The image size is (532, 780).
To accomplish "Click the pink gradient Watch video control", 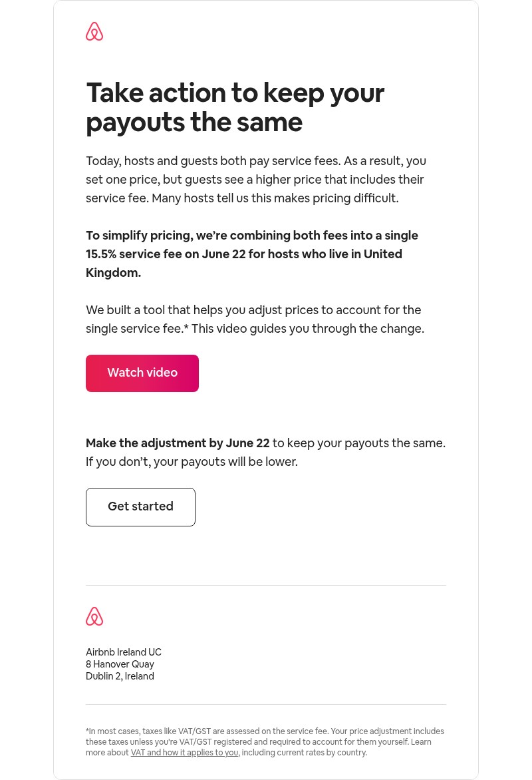I will [142, 373].
